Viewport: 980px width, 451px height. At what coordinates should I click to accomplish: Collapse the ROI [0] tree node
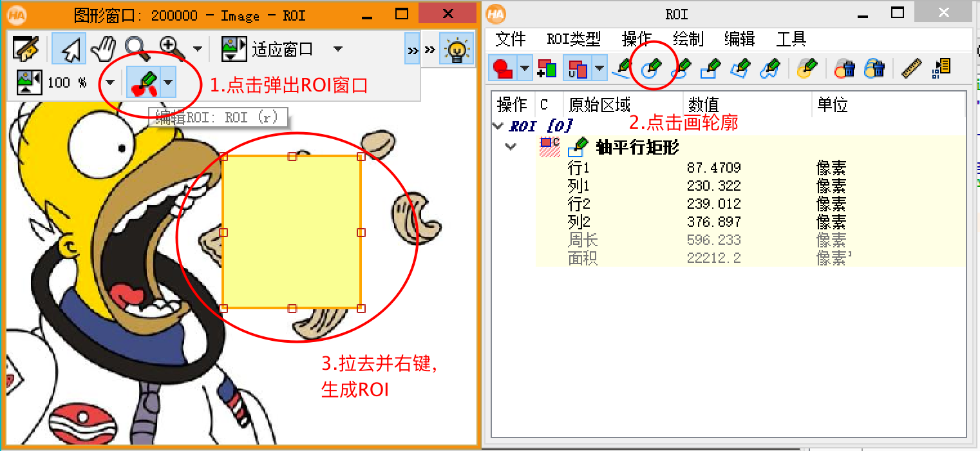(x=498, y=126)
